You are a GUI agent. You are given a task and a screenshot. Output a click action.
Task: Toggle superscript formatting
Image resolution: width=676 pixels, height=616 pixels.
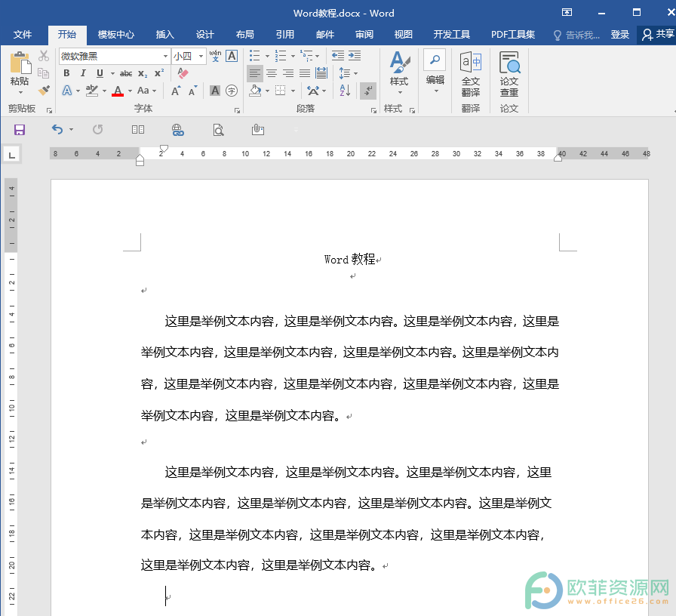pos(159,73)
